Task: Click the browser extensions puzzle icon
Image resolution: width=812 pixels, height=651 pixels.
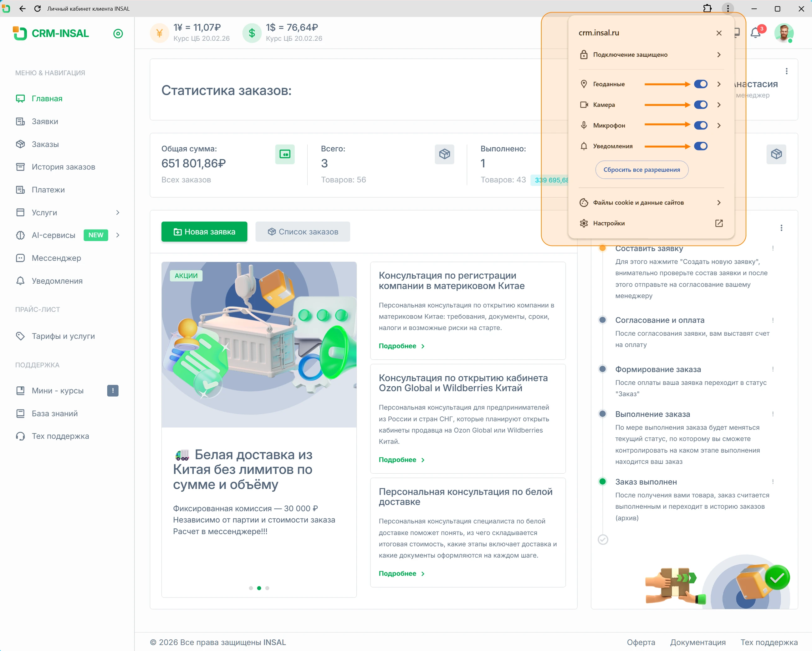Action: [x=707, y=8]
